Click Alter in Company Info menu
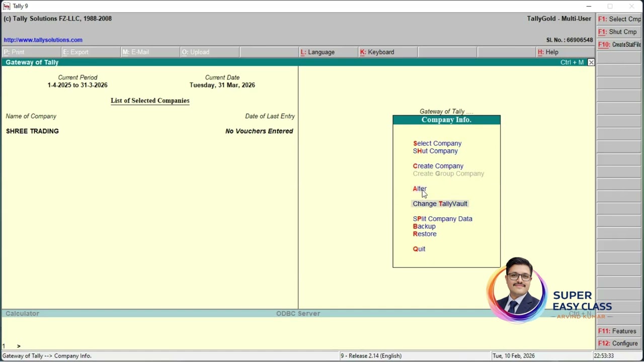 pos(420,189)
